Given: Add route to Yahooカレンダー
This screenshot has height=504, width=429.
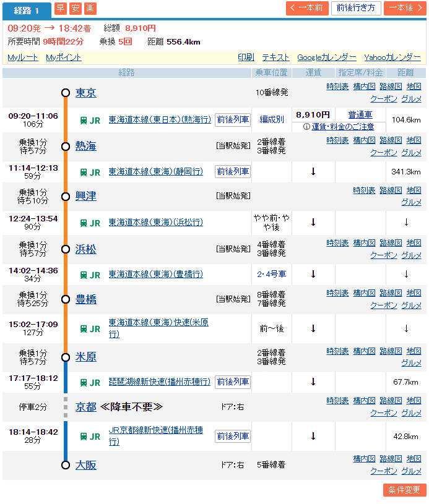Looking at the screenshot, I should point(392,58).
